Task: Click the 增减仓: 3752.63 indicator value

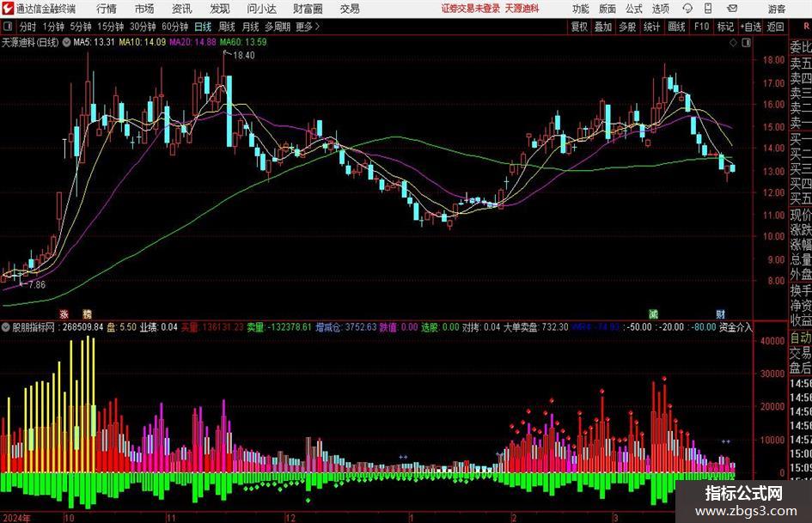Action: point(345,327)
